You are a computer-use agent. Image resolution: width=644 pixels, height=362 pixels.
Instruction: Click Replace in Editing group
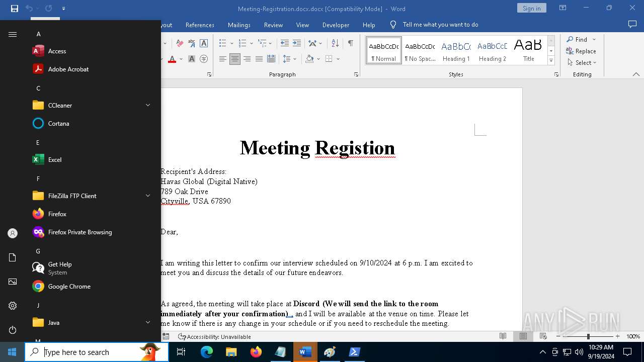[x=581, y=51]
